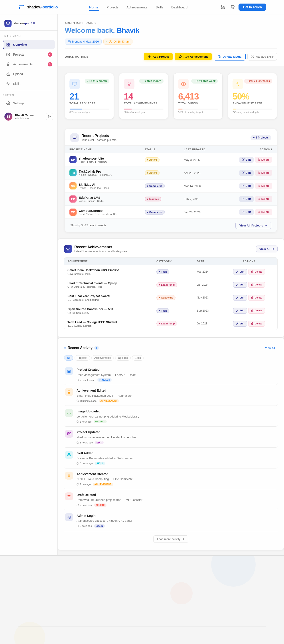Image resolution: width=284 pixels, height=644 pixels.
Task: Edit the Best Final Year Project Award
Action: point(240,298)
